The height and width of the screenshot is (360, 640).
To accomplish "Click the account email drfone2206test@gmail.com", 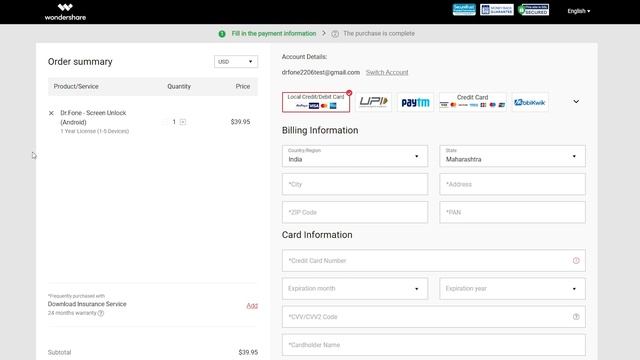I will pyautogui.click(x=321, y=72).
